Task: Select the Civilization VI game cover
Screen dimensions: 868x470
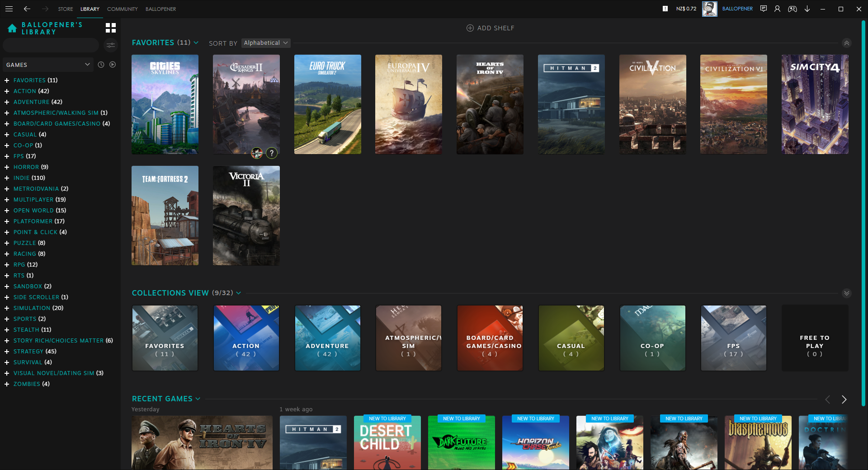Action: point(734,104)
